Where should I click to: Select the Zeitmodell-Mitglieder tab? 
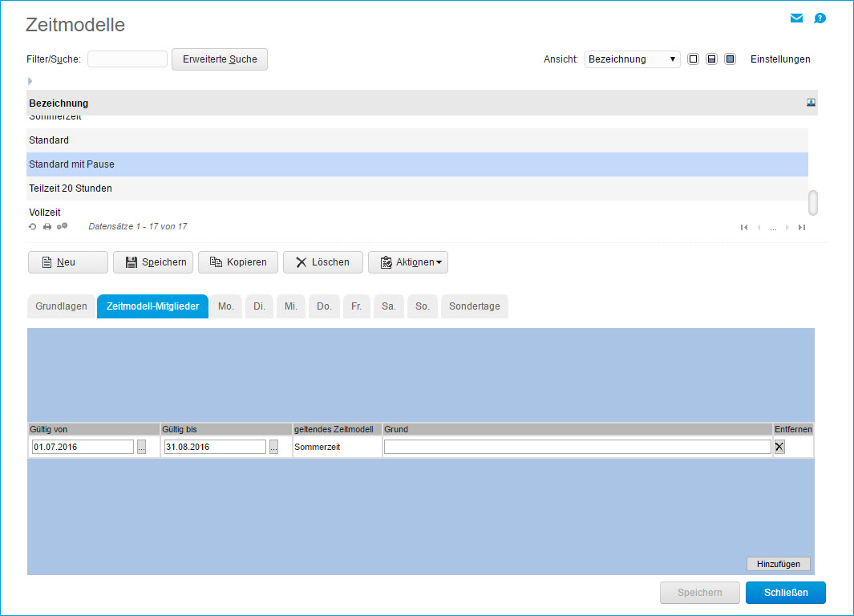pos(152,306)
